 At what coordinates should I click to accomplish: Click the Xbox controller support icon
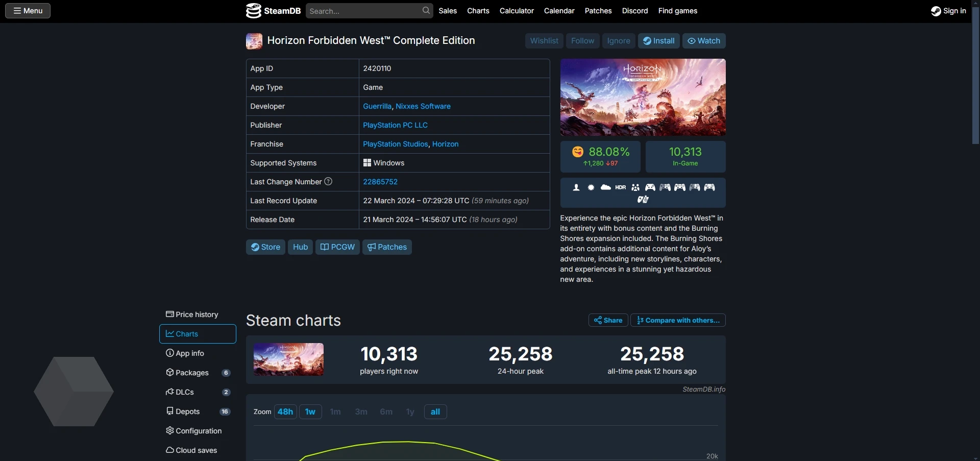[x=650, y=187]
